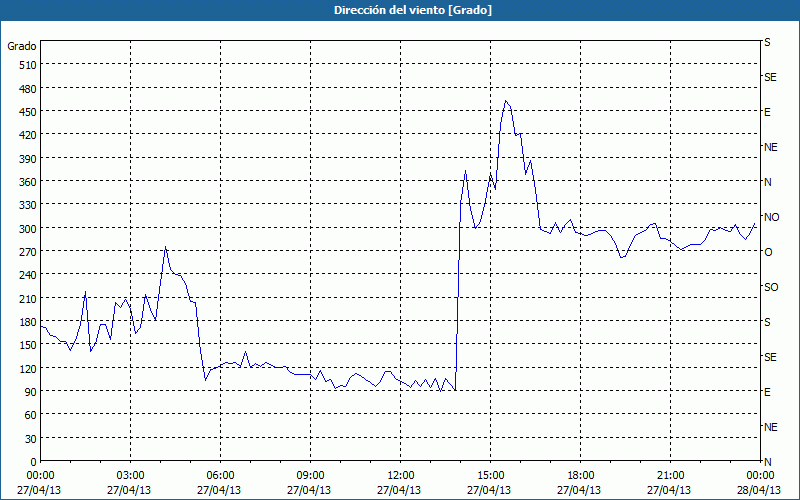Select compass label 'SE' on the 480 gridline
The width and height of the screenshot is (800, 500).
tap(770, 77)
